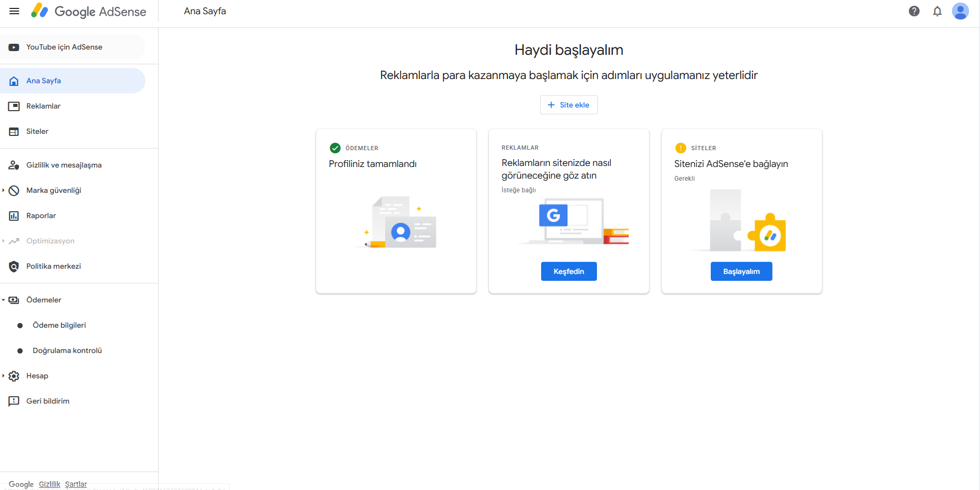Click the Ödemeler money icon
Image resolution: width=980 pixels, height=490 pixels.
(x=14, y=300)
